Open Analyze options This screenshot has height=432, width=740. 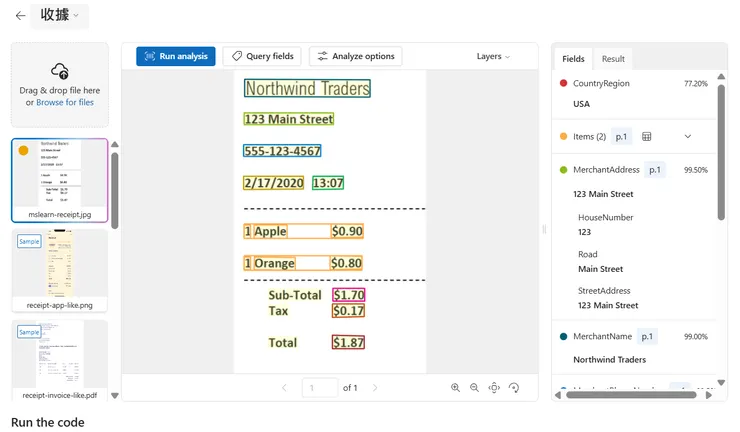point(355,56)
